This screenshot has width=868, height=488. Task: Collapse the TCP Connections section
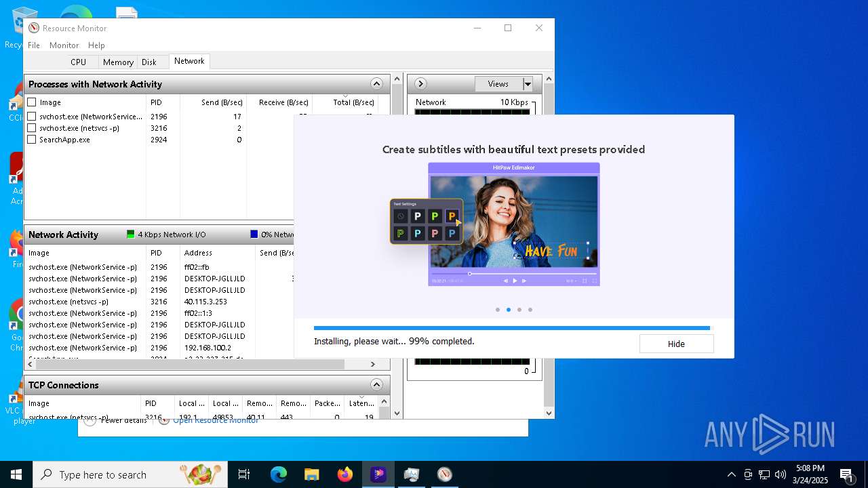click(x=376, y=385)
